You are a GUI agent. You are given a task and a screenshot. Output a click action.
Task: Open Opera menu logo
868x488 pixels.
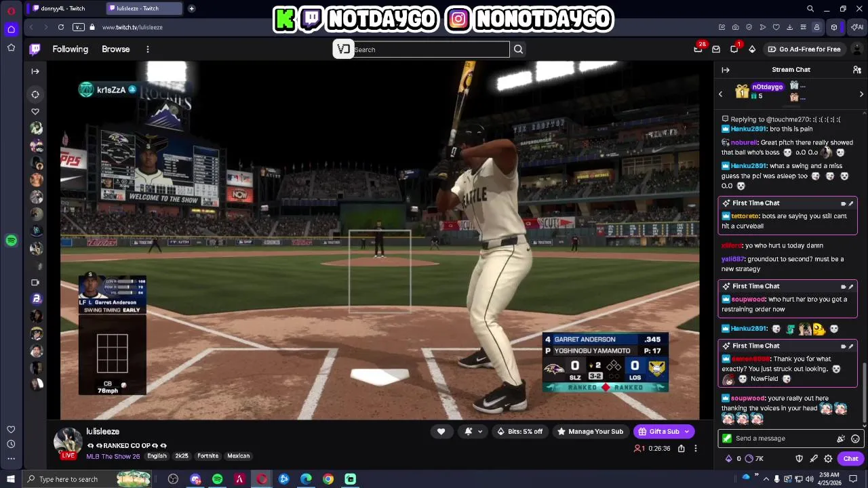coord(11,11)
